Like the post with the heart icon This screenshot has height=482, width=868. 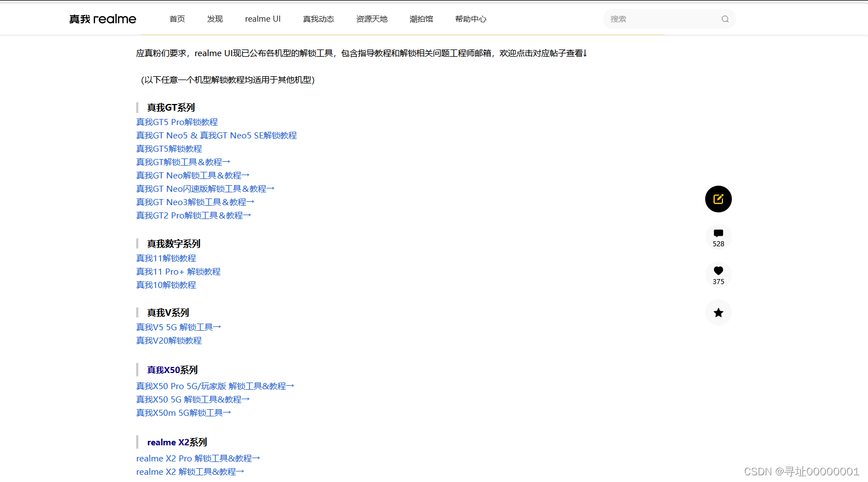(x=719, y=271)
